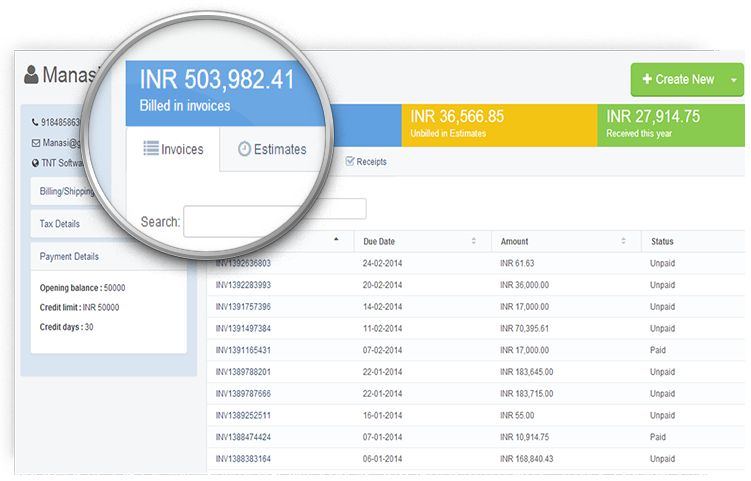Click amount INR 70,395.61
The width and height of the screenshot is (751, 481).
tap(524, 328)
